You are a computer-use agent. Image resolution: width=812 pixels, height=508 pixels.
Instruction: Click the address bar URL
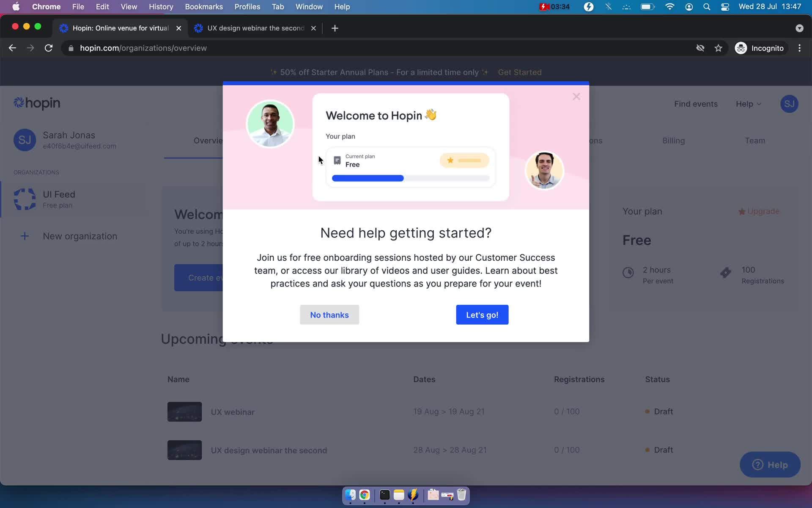coord(143,48)
